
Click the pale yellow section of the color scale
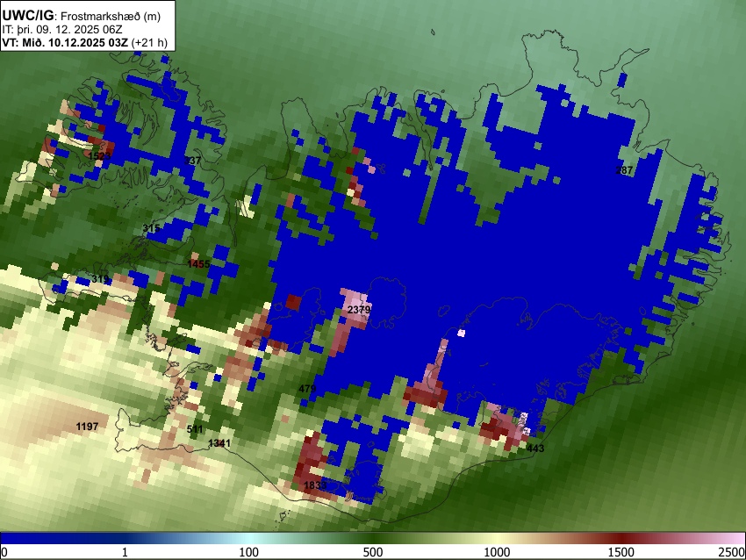(497, 539)
